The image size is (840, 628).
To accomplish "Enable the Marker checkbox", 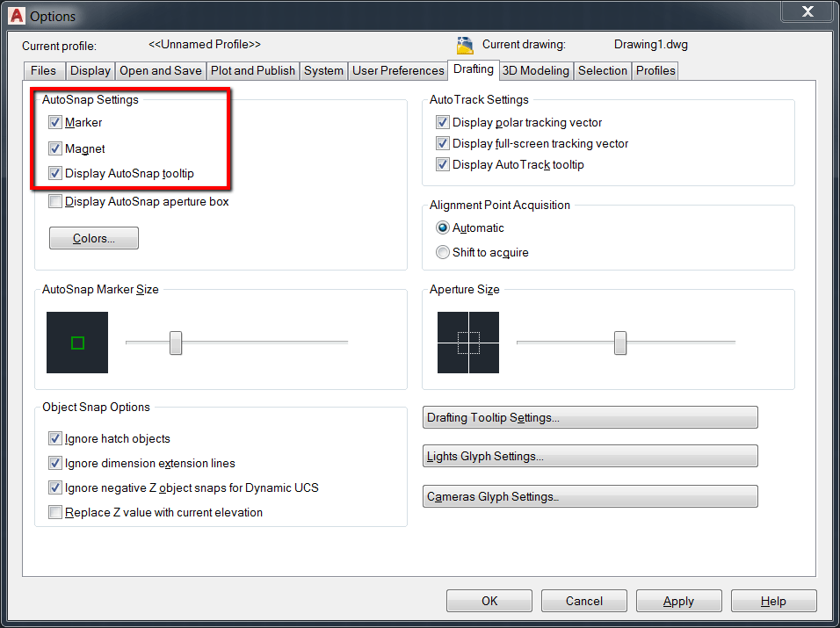I will [55, 122].
